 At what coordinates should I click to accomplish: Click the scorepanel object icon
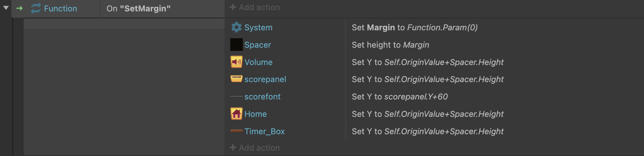(x=236, y=79)
